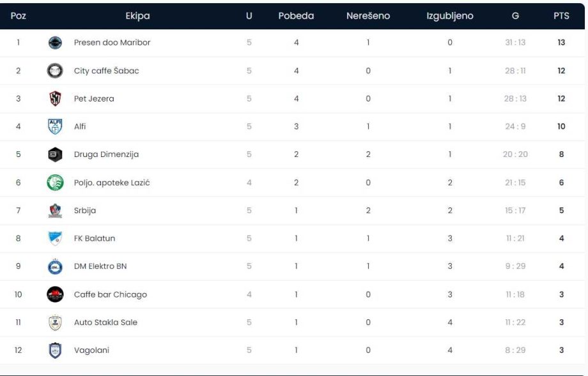Select the Caffe bar Chicago team name
This screenshot has width=588, height=376.
tap(110, 294)
